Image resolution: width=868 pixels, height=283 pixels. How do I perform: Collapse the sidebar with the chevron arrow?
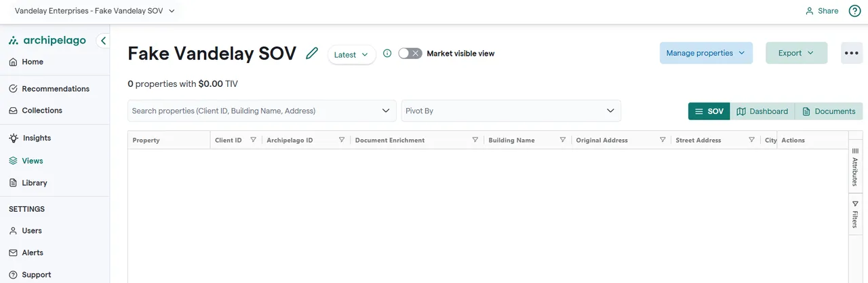point(103,41)
